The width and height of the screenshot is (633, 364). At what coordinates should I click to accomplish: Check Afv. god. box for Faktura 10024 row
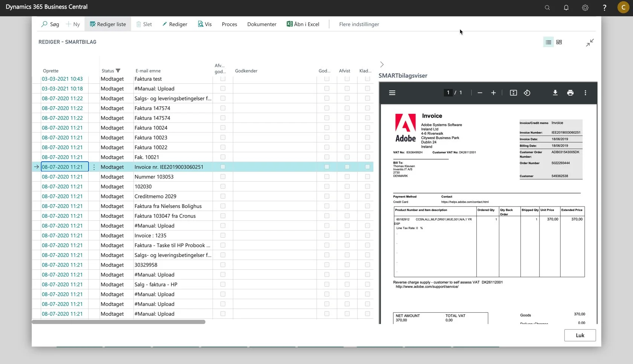[x=223, y=128]
